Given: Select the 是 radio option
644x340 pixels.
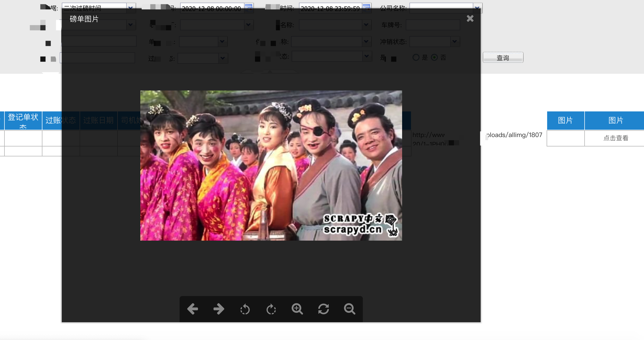Looking at the screenshot, I should tap(416, 57).
